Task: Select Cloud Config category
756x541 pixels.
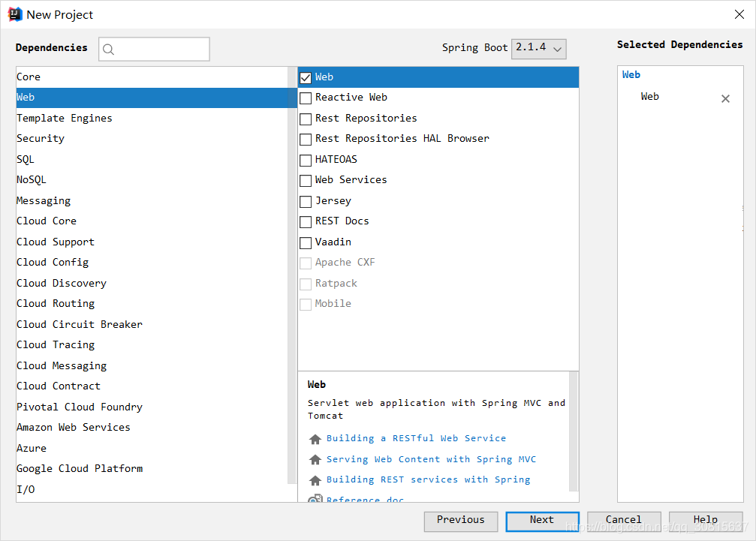Action: [152, 263]
